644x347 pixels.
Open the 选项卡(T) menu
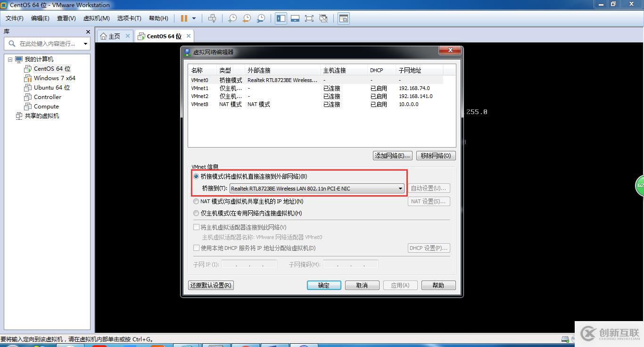click(x=129, y=18)
